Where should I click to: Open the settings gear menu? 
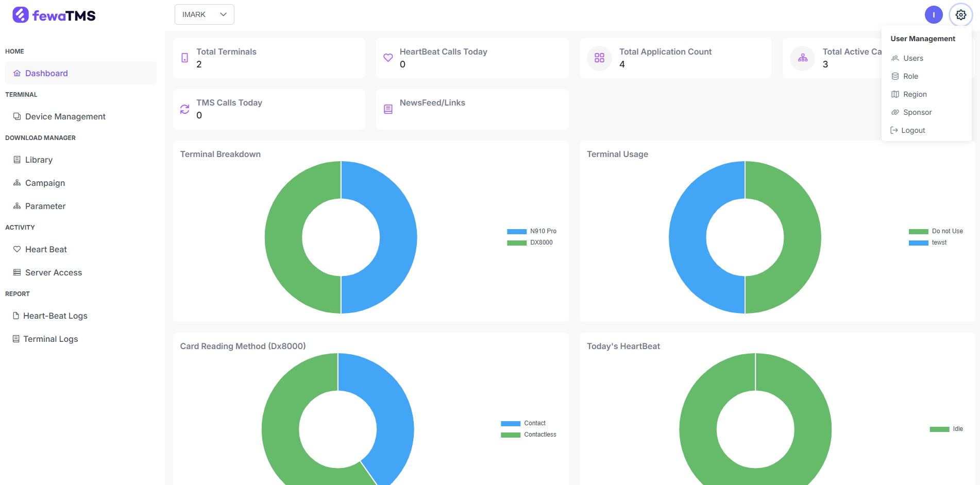click(x=960, y=15)
